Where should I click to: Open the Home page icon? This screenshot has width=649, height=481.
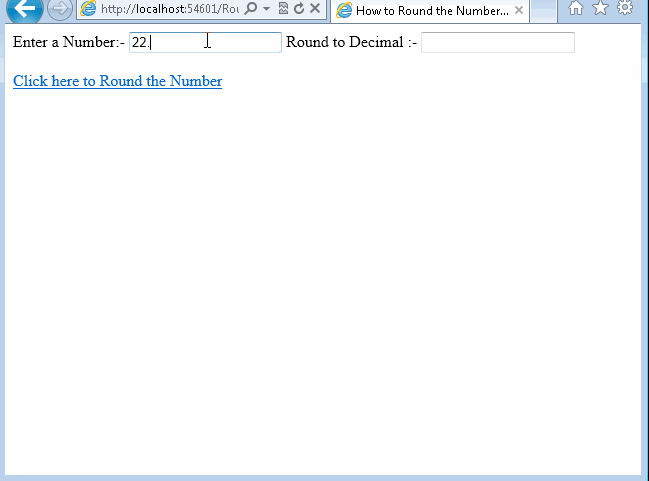point(576,7)
